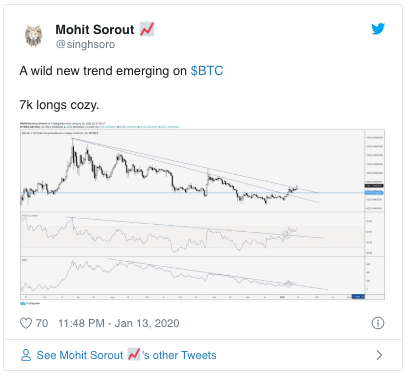407x375 pixels.
Task: Click the bottom OBV indicator panel
Action: tap(192, 275)
